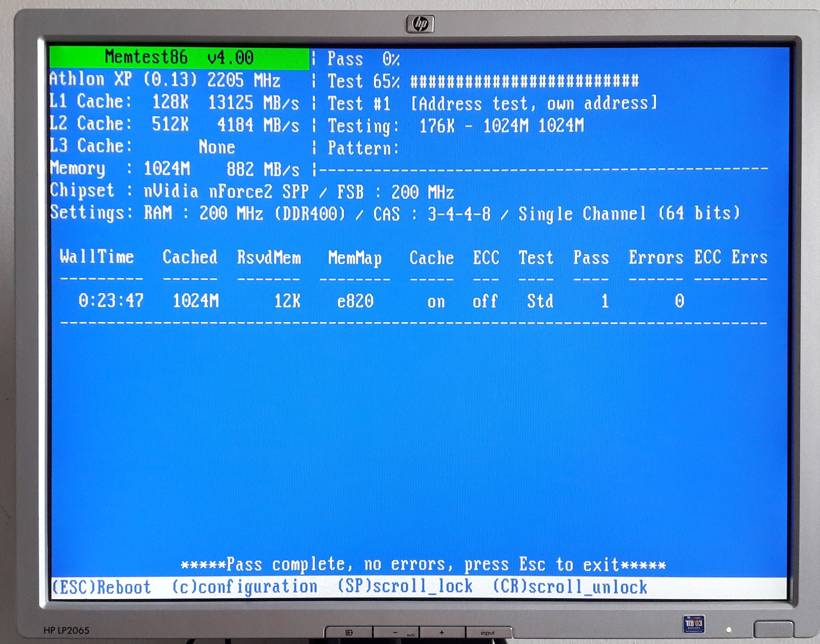820x644 pixels.
Task: Click the Cache column header
Action: point(432,258)
